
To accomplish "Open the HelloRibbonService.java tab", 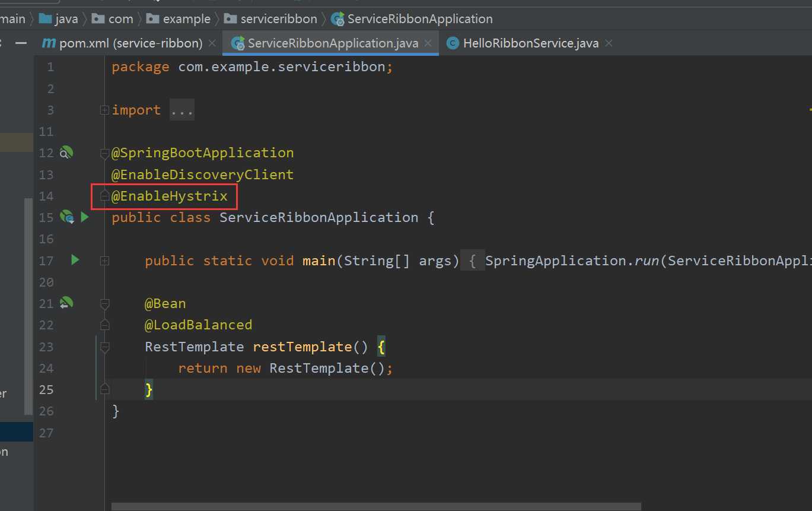I will click(x=530, y=43).
